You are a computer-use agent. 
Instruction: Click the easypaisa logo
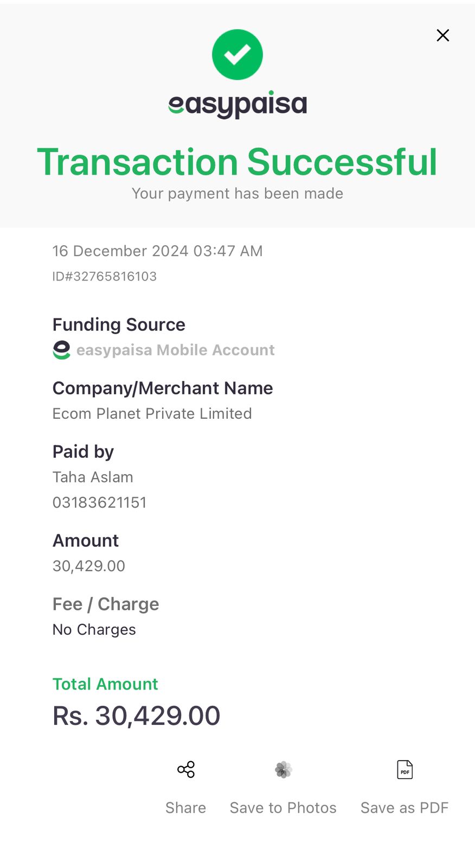coord(237,104)
